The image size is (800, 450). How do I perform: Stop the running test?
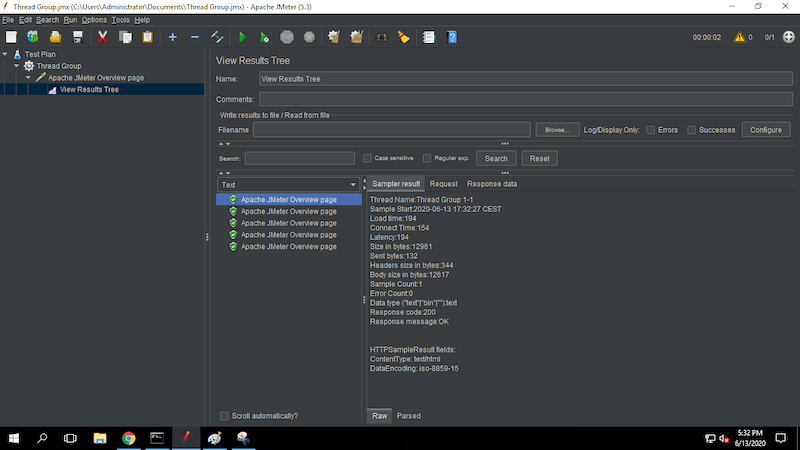pyautogui.click(x=287, y=37)
